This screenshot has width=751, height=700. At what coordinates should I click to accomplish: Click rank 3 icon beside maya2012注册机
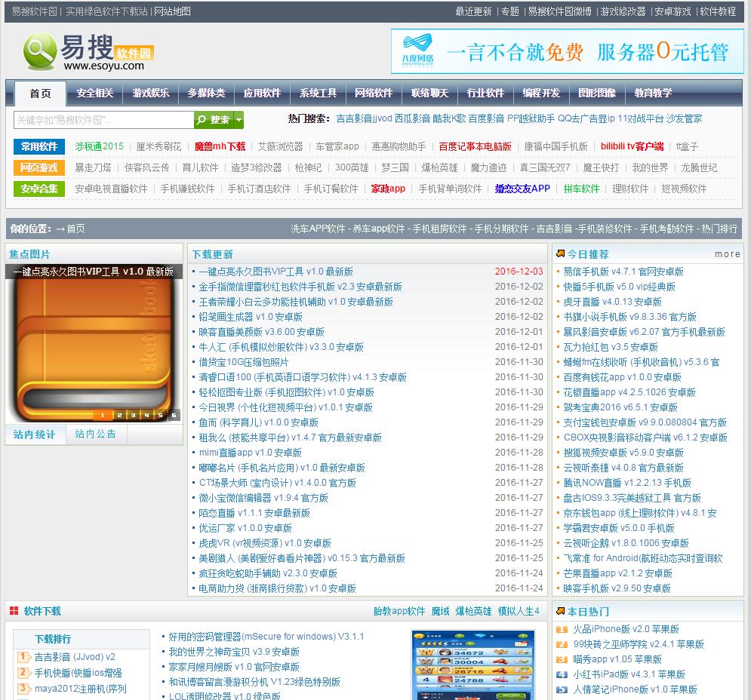pos(23,689)
